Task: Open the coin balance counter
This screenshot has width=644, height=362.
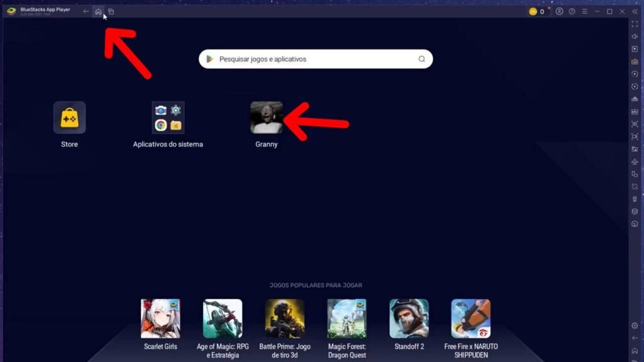Action: [538, 11]
